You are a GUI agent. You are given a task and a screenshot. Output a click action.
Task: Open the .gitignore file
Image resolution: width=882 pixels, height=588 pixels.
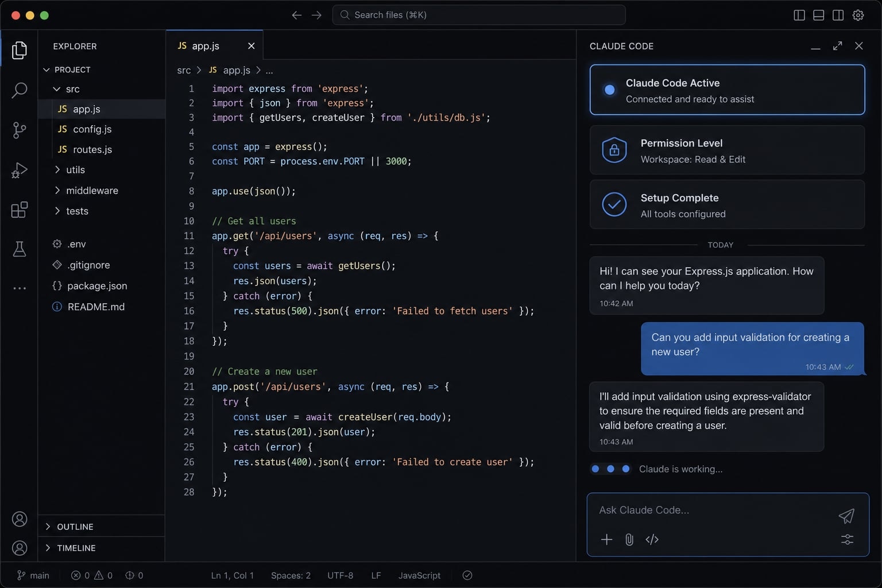[x=101, y=265]
